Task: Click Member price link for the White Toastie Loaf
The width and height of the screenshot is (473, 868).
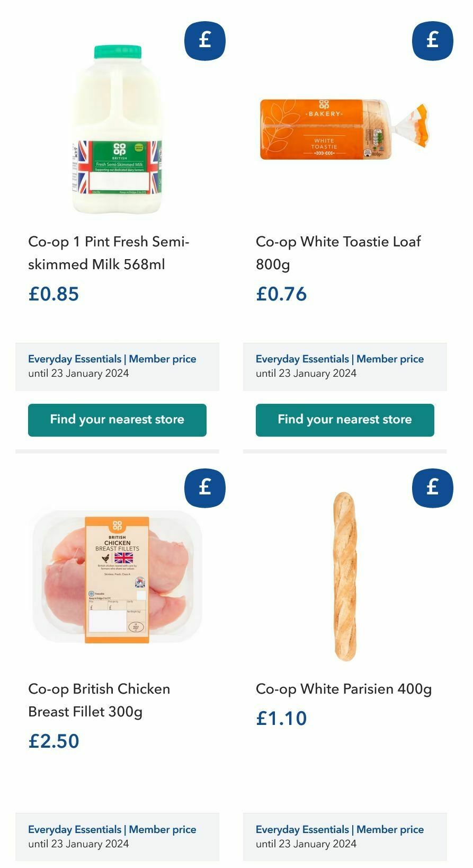Action: tap(389, 359)
